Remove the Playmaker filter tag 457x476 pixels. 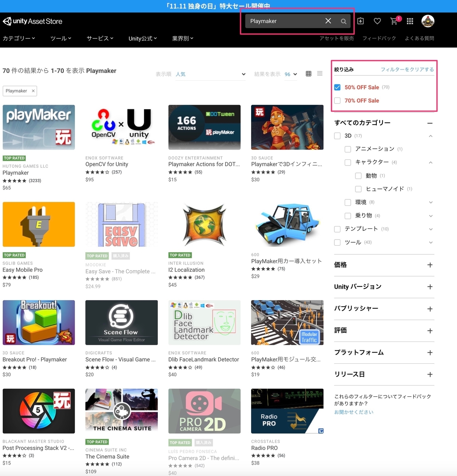[33, 91]
